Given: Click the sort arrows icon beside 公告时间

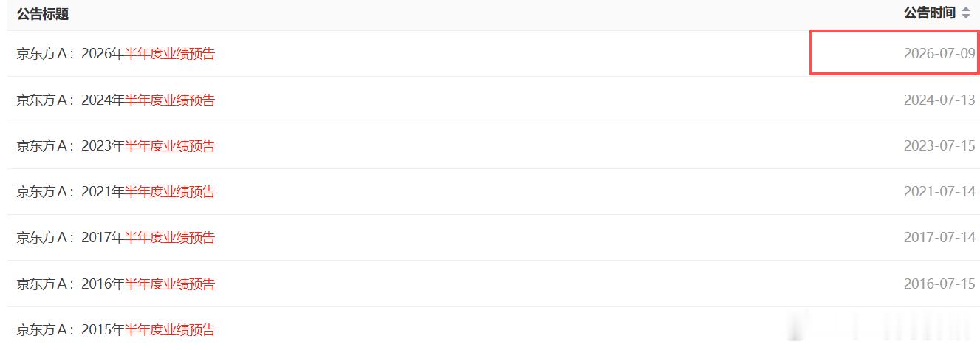Looking at the screenshot, I should pos(966,13).
